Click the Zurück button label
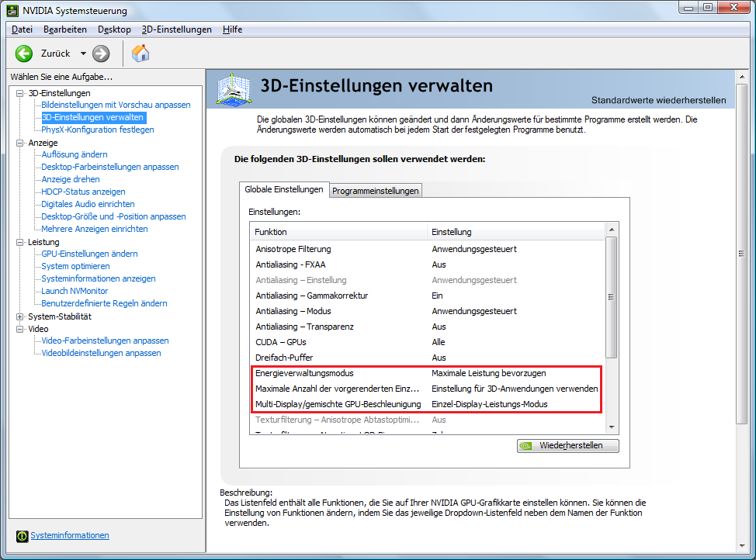This screenshot has height=560, width=756. pyautogui.click(x=55, y=54)
